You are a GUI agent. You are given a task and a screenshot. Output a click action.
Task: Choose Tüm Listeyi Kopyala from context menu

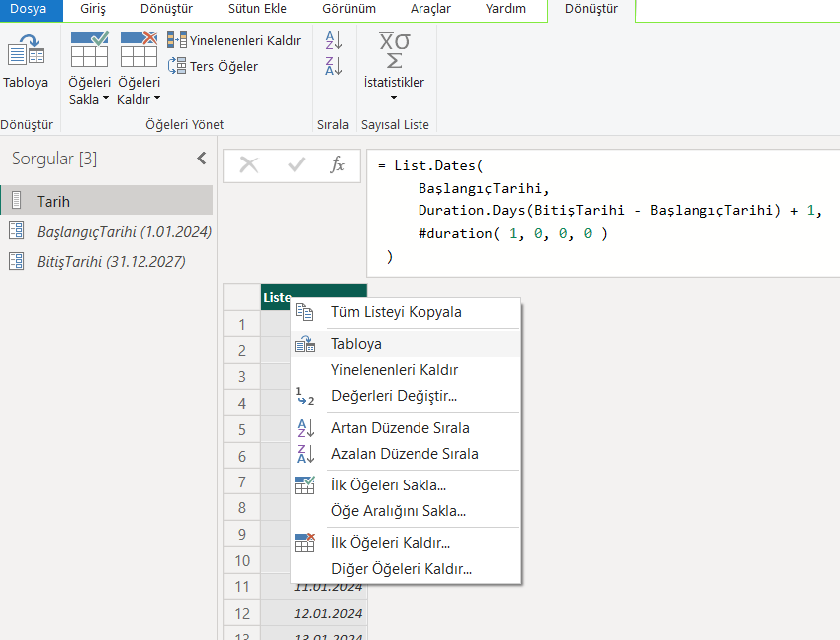point(406,312)
